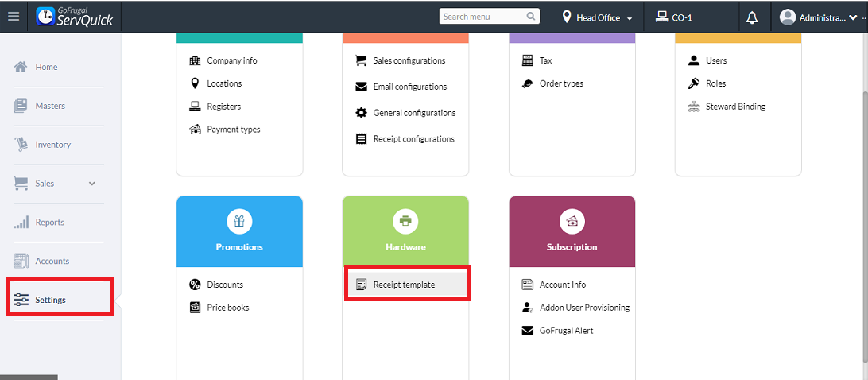
Task: Expand the Sales sidebar submenu chevron
Action: coord(91,184)
